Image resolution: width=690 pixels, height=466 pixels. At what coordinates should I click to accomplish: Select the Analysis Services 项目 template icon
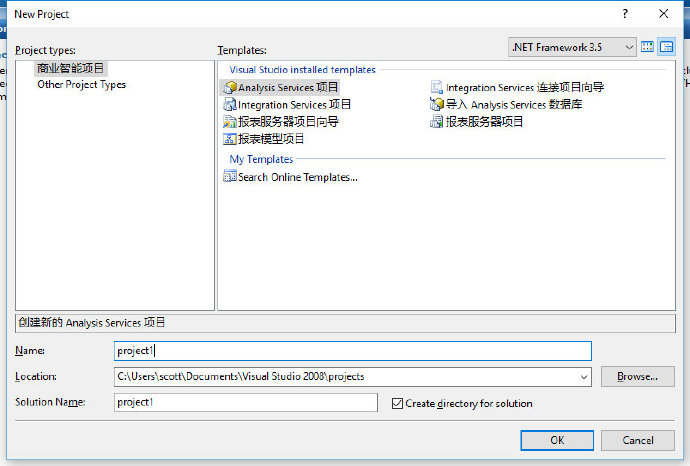click(230, 88)
